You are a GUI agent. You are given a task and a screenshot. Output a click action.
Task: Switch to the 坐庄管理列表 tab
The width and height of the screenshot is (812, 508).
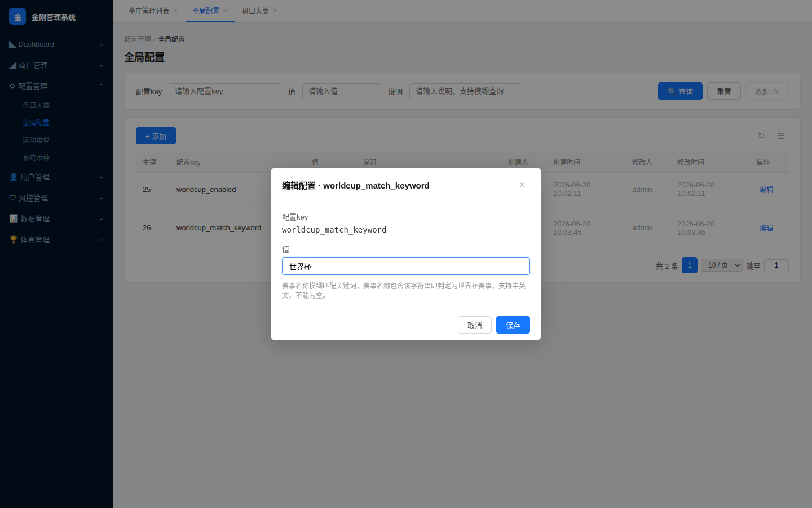tap(148, 11)
